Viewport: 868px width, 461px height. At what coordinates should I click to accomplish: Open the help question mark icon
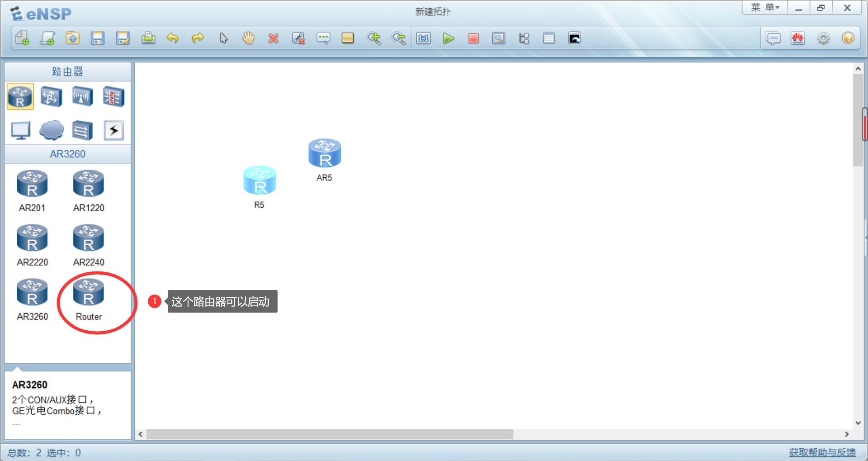tap(848, 38)
